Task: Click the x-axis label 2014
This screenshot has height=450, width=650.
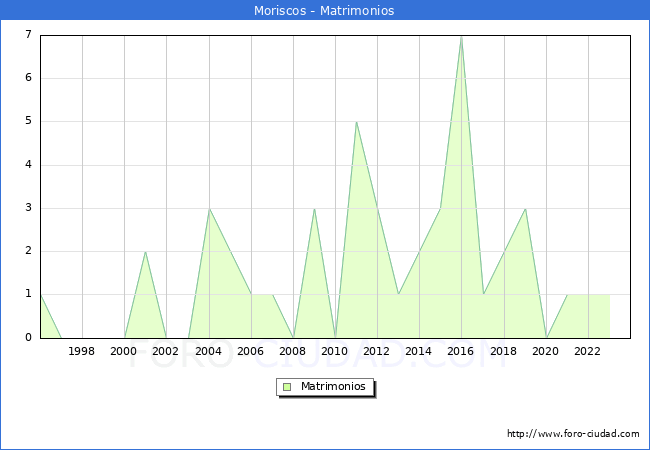Action: [419, 351]
